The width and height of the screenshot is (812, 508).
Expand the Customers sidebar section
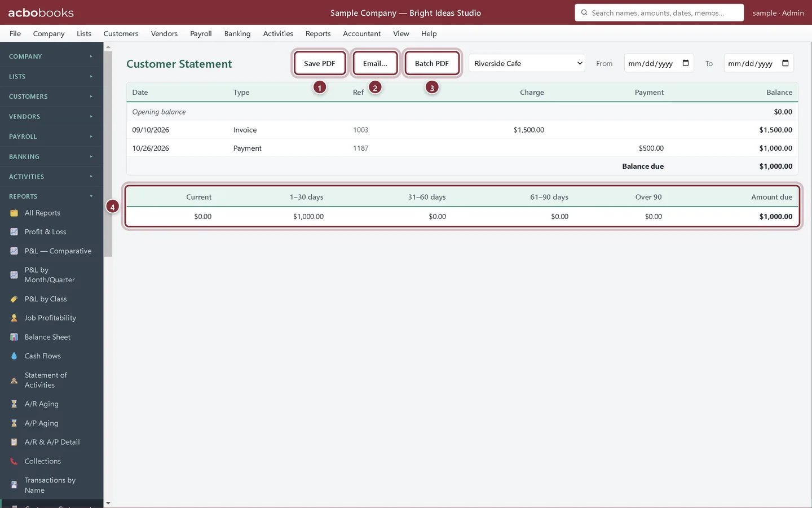click(51, 97)
